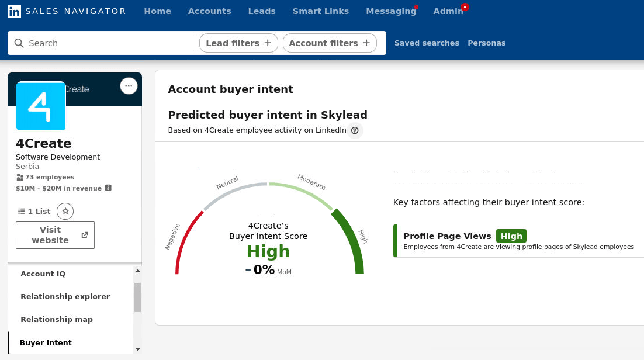Click the sidebar scroll-up arrow
The image size is (644, 360).
[x=137, y=271]
